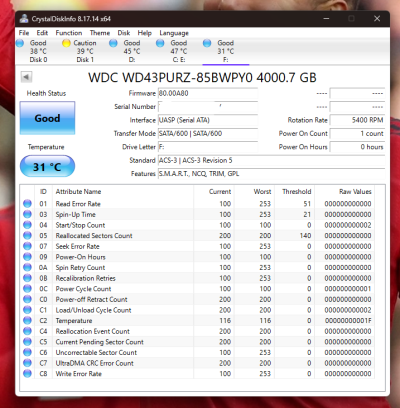Click the Interface field UASP (Serial ATA)
Viewport: 400px width, 408px height.
208,120
